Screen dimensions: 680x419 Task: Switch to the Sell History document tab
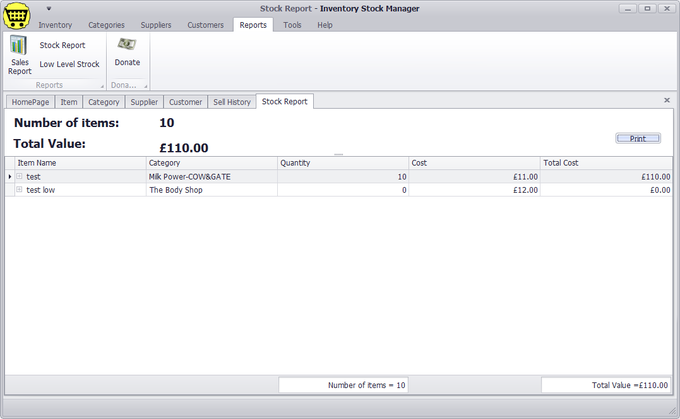pos(232,102)
